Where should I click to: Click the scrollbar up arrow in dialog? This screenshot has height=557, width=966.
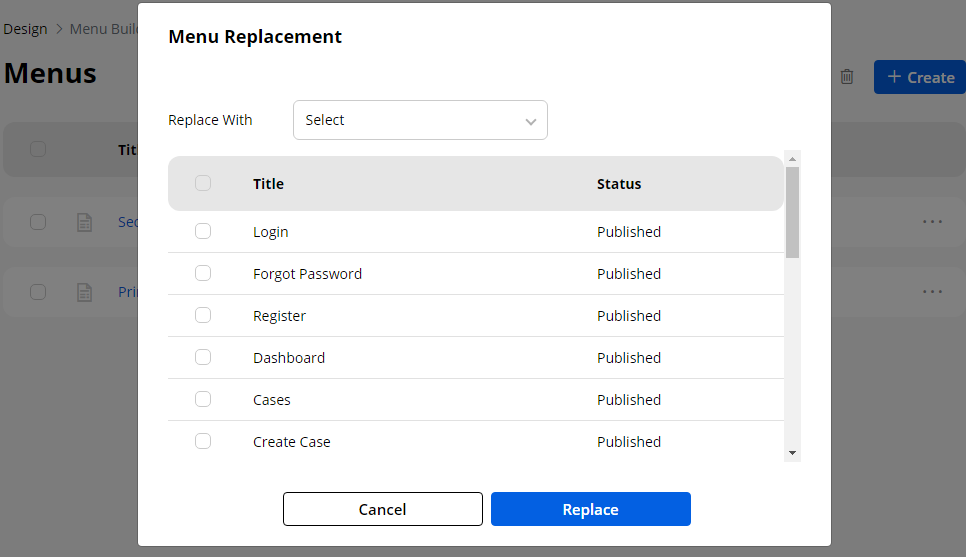point(793,158)
